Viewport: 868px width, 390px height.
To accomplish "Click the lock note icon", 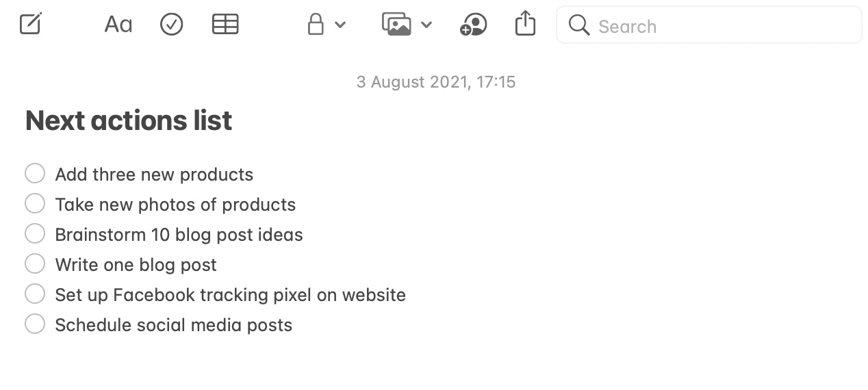I will (316, 25).
